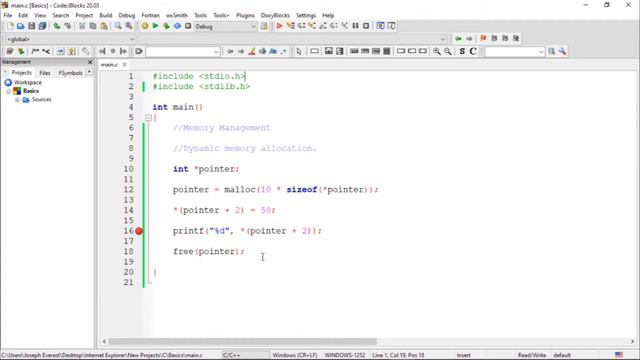Click the WINDOWS-1252 encoding entry
The image size is (640, 360).
(x=345, y=355)
